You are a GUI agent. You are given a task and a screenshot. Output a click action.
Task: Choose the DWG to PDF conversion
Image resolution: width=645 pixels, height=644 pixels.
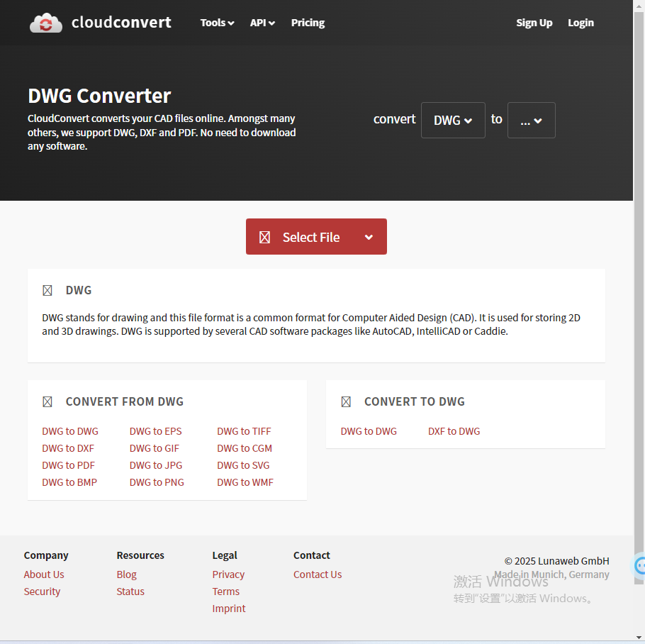pos(68,465)
